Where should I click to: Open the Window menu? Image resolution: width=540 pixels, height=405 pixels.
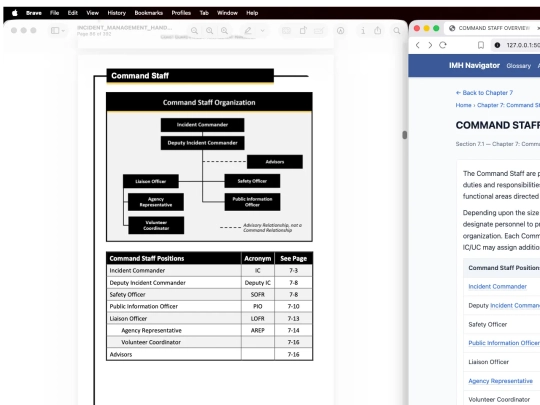click(227, 13)
